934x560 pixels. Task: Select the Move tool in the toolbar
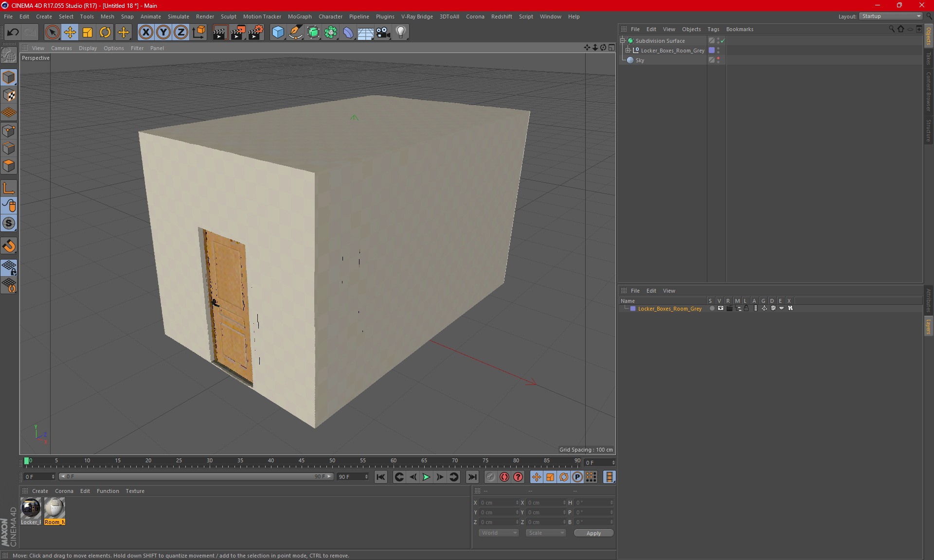[x=70, y=33]
